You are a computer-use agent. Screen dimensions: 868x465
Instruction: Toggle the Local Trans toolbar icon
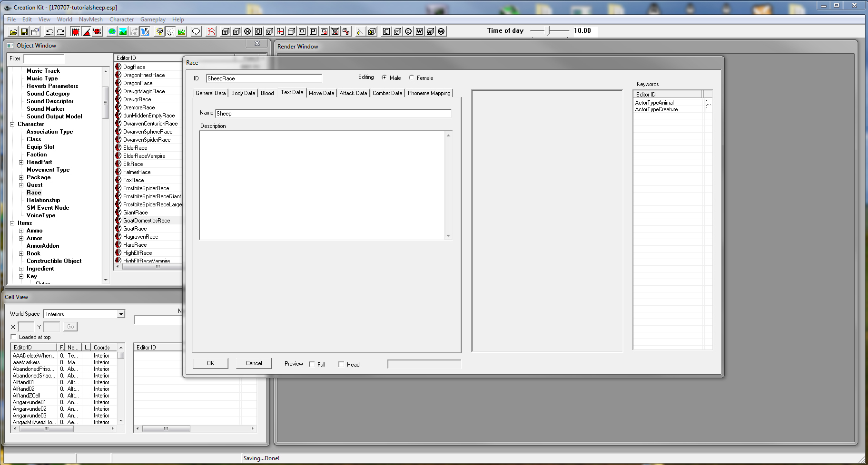[98, 32]
